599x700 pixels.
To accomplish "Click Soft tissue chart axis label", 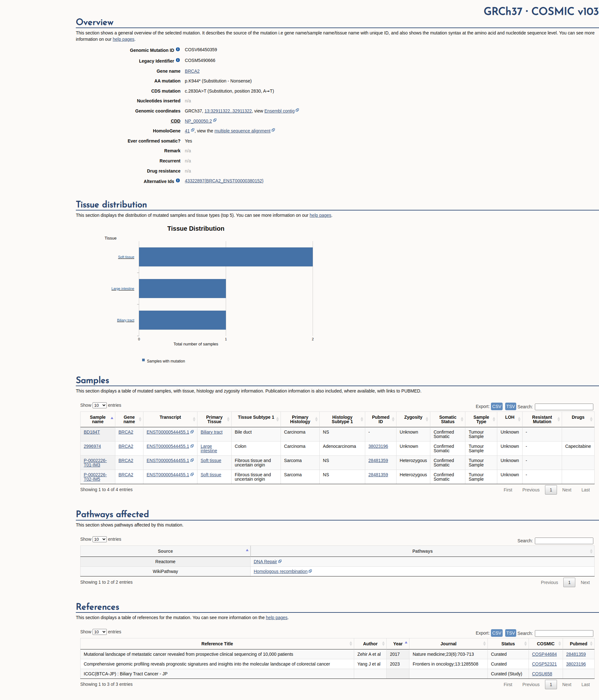I will pos(126,257).
